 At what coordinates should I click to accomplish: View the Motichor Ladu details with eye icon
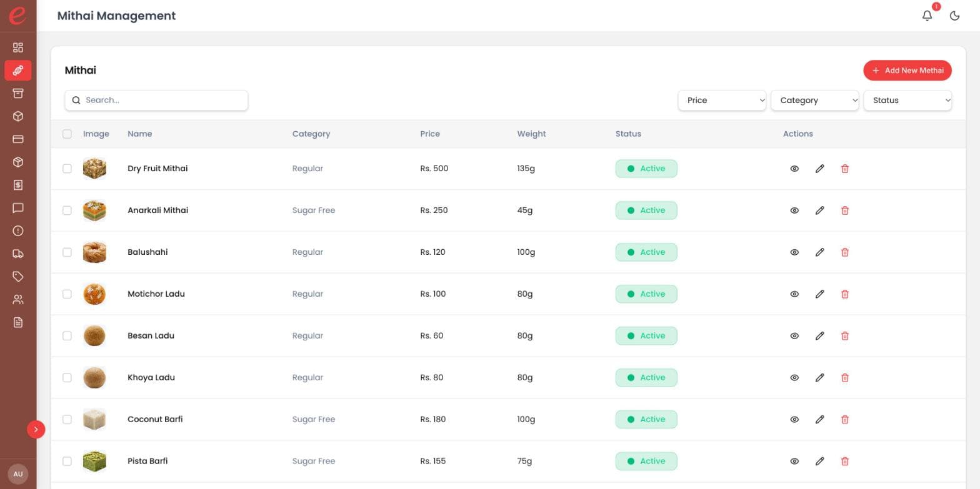pos(794,294)
